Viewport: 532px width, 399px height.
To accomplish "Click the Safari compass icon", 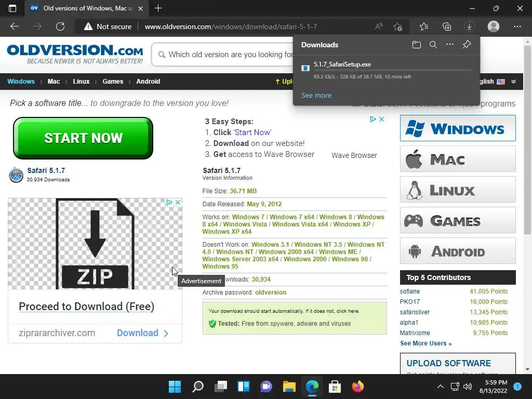I will pos(16,175).
